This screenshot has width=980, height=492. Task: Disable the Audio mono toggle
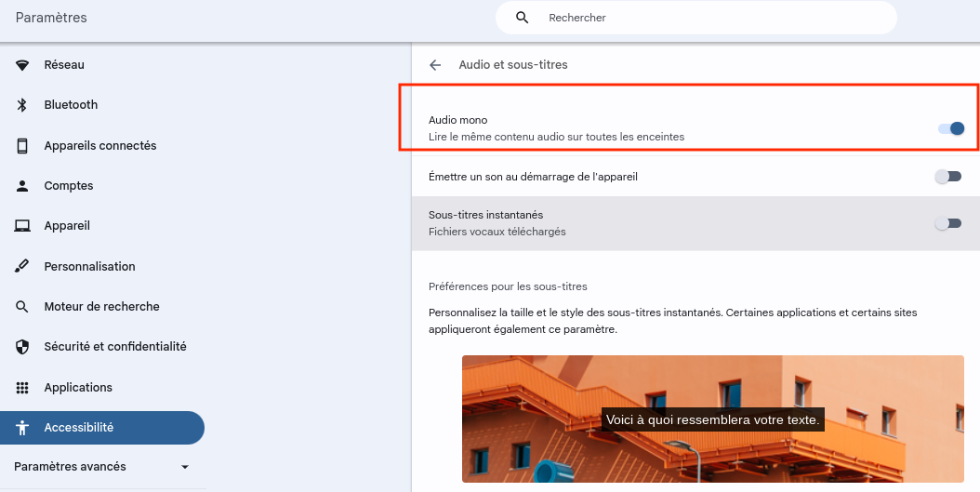tap(950, 128)
